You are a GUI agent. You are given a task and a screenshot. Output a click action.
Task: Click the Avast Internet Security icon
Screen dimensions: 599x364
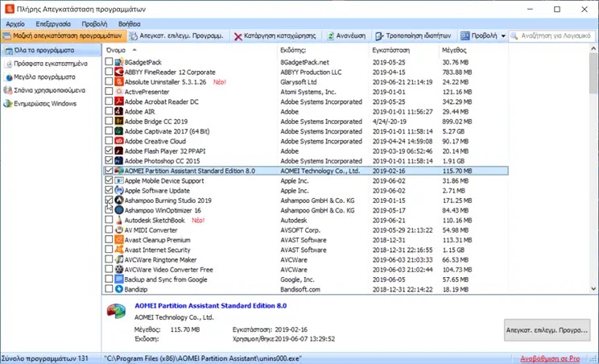(x=119, y=250)
